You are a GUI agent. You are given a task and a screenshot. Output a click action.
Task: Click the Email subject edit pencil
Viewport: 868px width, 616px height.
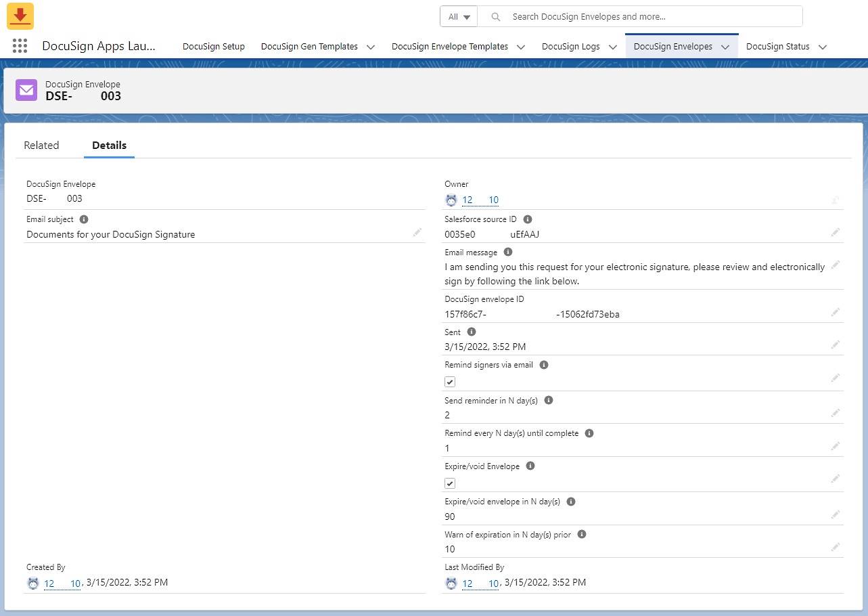(417, 232)
